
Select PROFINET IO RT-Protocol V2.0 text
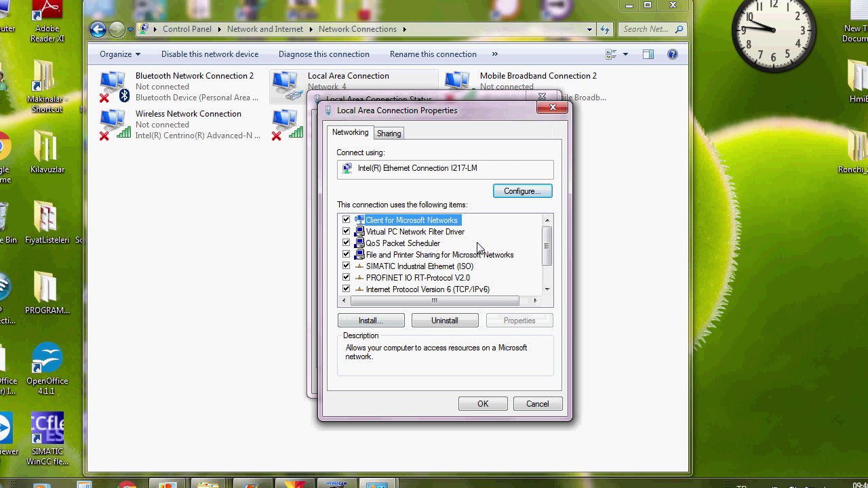pyautogui.click(x=418, y=278)
